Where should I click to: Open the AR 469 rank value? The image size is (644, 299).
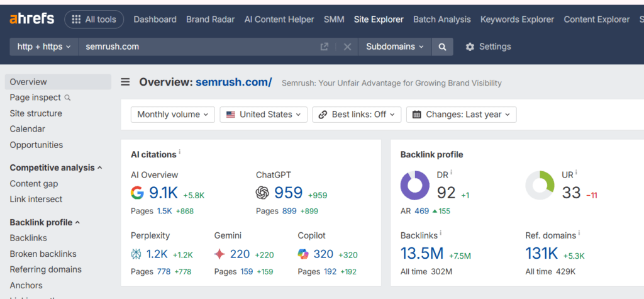coord(422,211)
